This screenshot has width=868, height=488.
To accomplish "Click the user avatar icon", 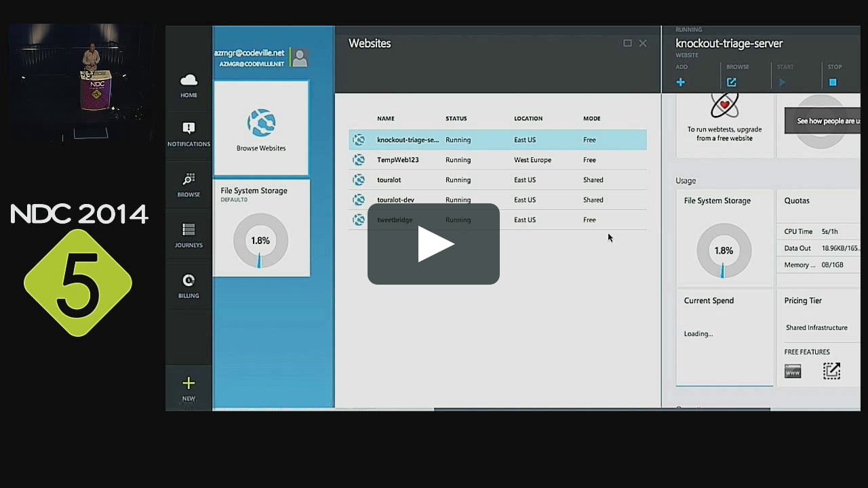I will click(x=300, y=58).
